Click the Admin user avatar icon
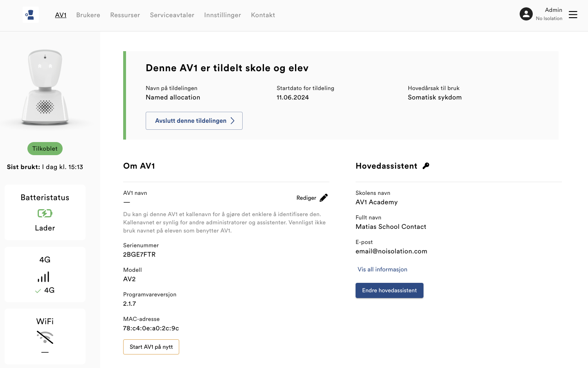This screenshot has height=368, width=588. coord(526,14)
